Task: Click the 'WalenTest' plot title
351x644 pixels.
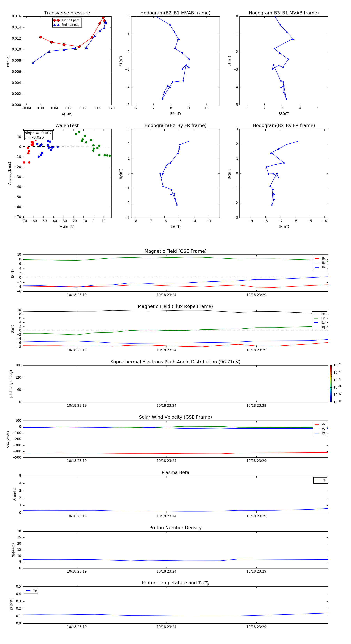Action: point(67,125)
